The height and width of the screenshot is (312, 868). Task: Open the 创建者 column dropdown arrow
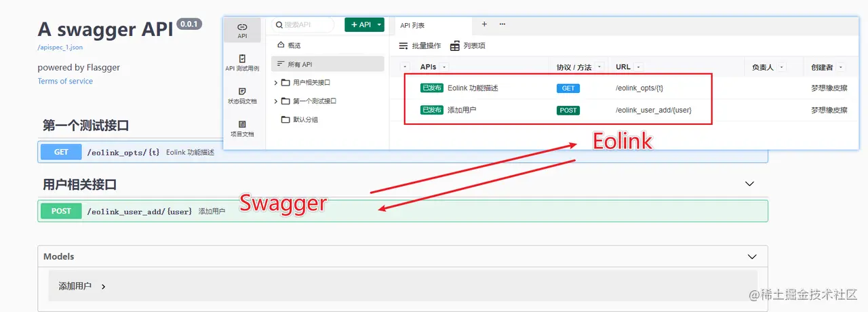(841, 67)
